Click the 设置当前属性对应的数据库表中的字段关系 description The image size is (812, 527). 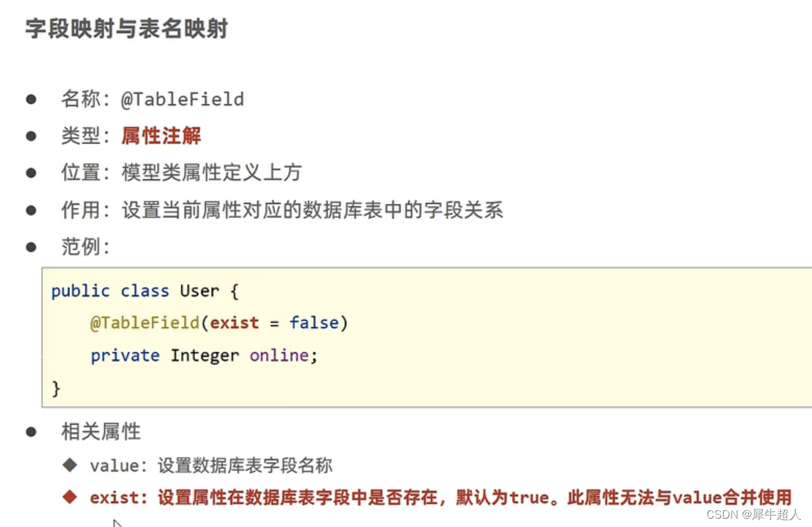tap(312, 210)
